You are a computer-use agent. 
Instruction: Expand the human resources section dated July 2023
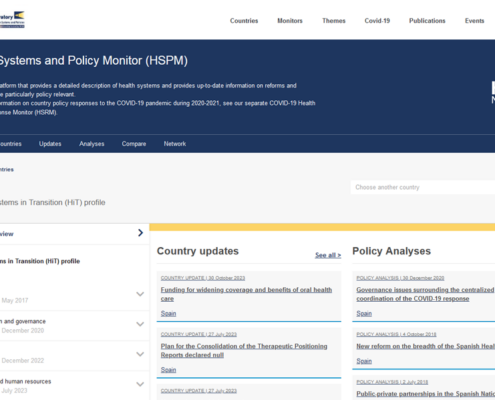(140, 384)
